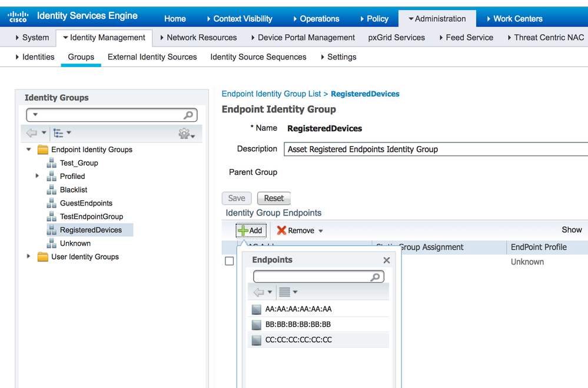Open gear settings in Identity Groups panel
This screenshot has width=588, height=388.
click(x=184, y=133)
